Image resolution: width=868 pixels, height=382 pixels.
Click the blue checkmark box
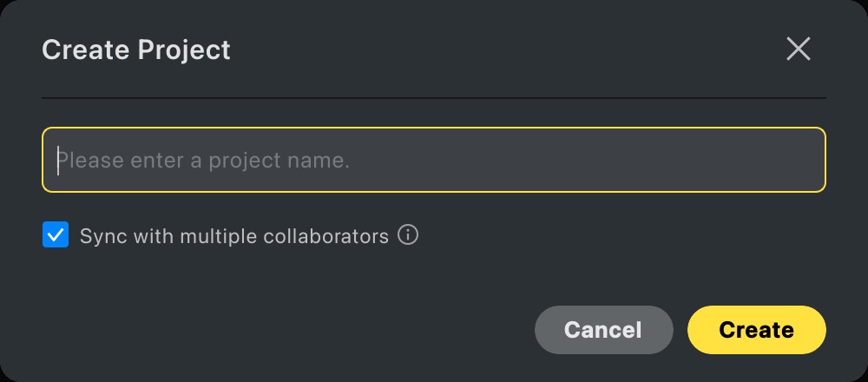[56, 235]
